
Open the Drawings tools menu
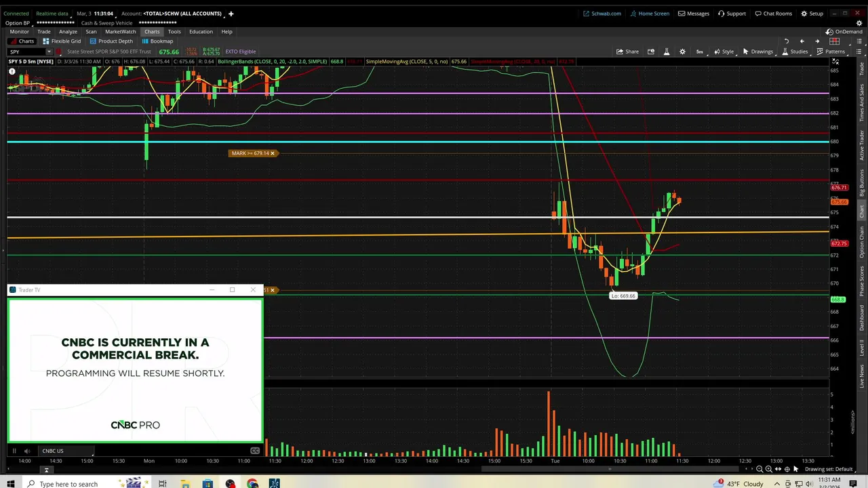point(757,52)
